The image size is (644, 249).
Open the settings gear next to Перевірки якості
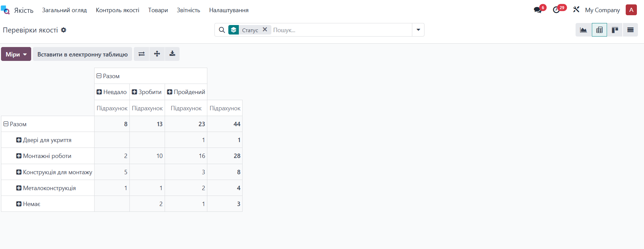click(64, 30)
